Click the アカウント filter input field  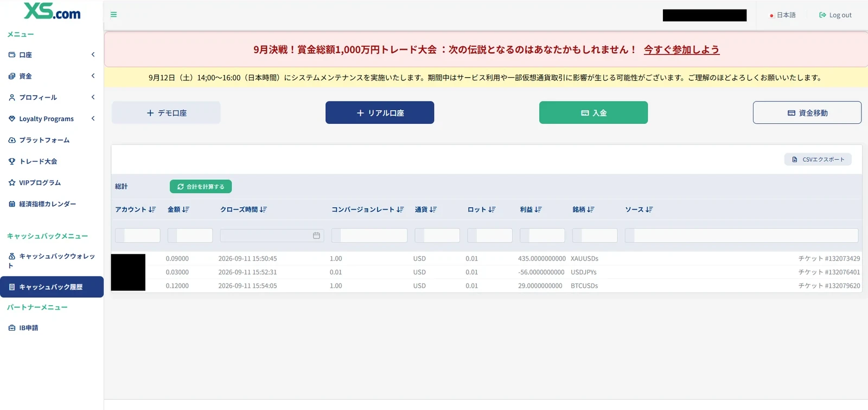(x=138, y=235)
